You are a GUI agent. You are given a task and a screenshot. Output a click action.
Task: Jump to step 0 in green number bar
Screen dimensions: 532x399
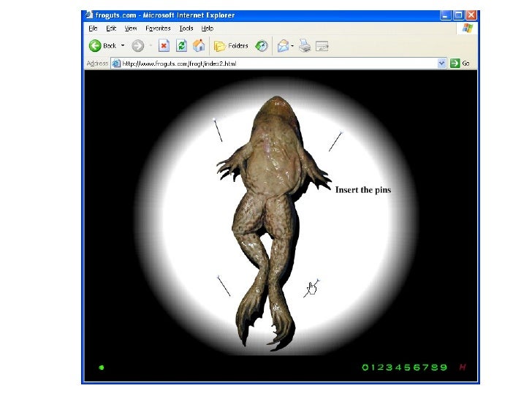[x=365, y=368]
